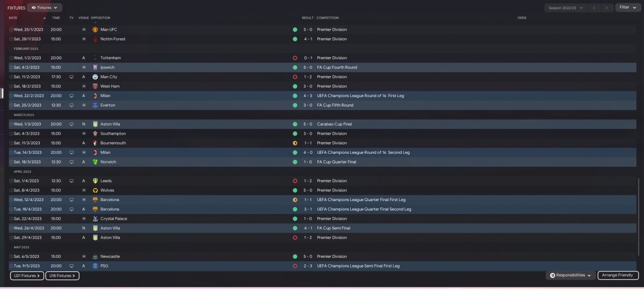Click the draw indicator for Bournemouth match
Image resolution: width=644 pixels, height=289 pixels.
click(295, 143)
